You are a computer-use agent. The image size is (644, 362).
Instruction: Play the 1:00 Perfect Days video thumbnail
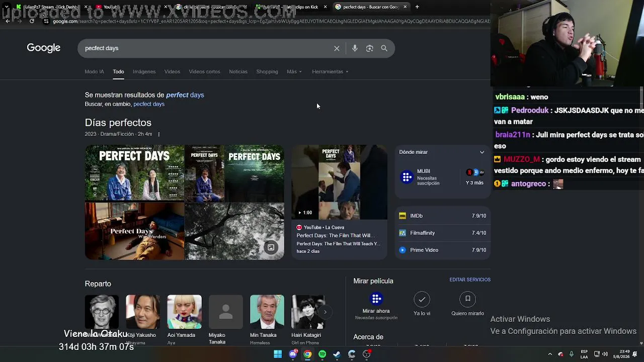pos(339,182)
